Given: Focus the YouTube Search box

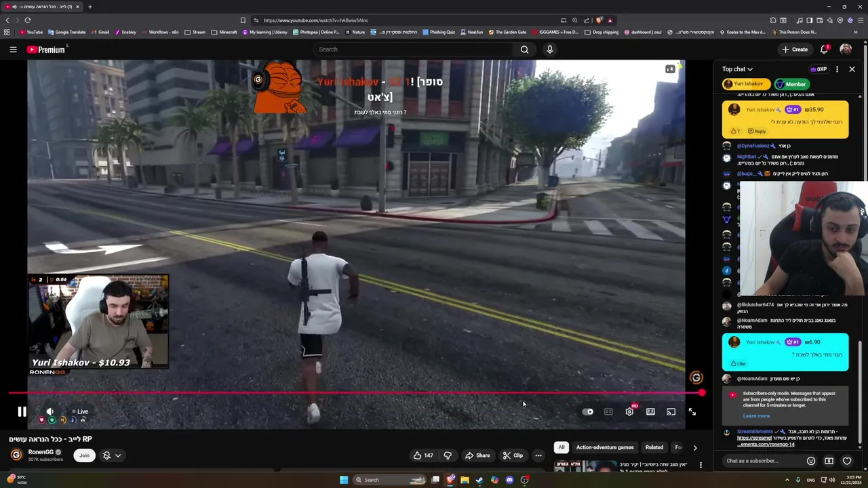Looking at the screenshot, I should [x=414, y=49].
